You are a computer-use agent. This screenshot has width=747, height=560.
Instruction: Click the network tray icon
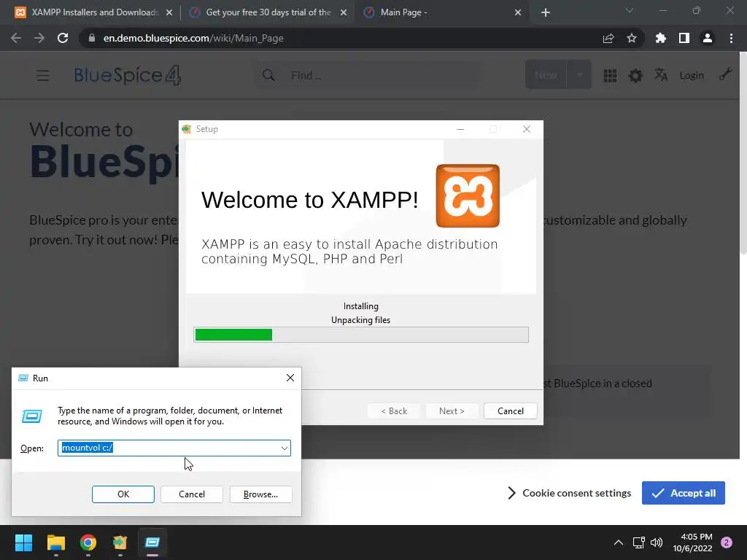pos(638,542)
